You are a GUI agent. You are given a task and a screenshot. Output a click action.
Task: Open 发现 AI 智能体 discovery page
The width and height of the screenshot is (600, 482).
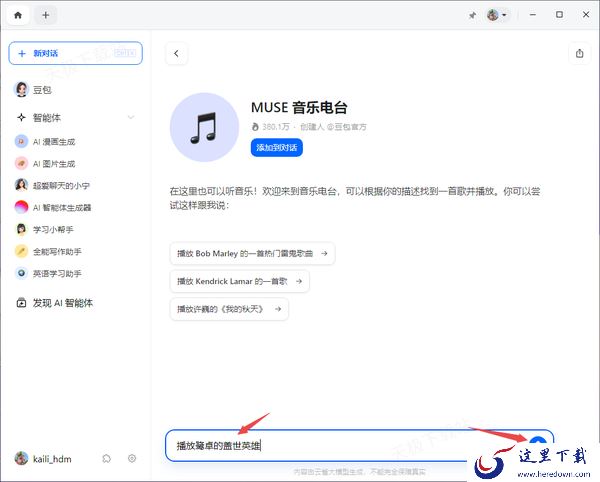pyautogui.click(x=54, y=303)
